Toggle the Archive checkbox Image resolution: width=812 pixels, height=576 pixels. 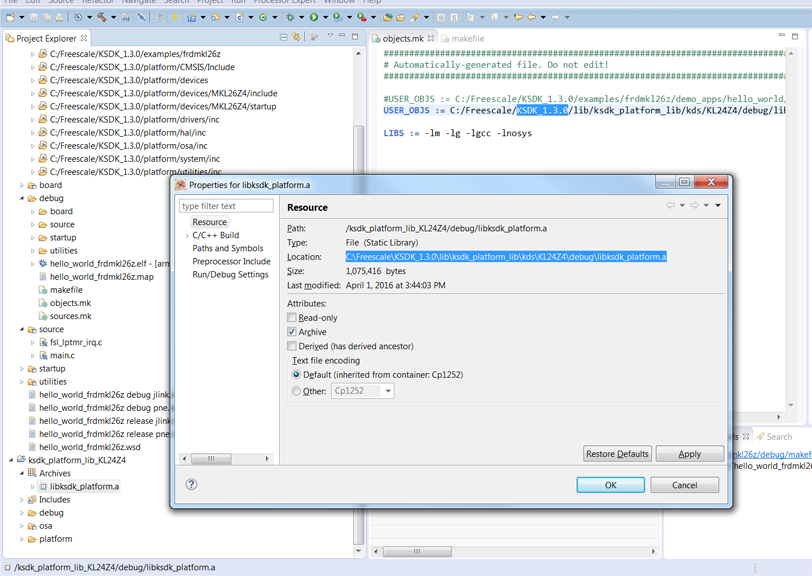point(292,332)
